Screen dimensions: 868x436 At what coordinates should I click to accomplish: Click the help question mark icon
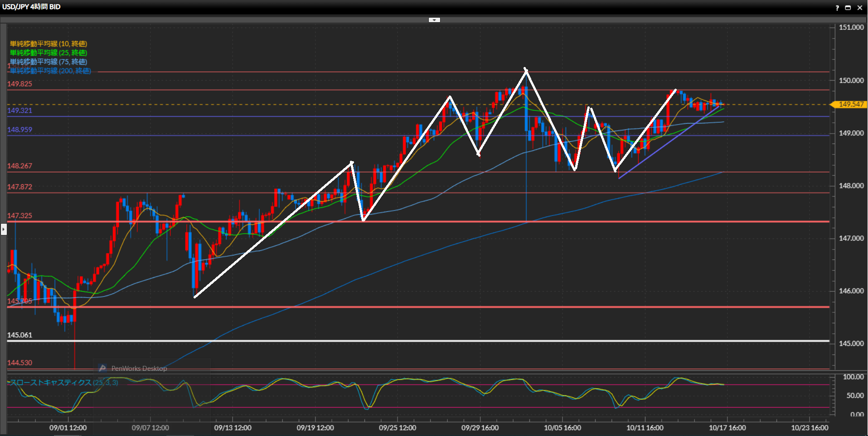(x=837, y=8)
